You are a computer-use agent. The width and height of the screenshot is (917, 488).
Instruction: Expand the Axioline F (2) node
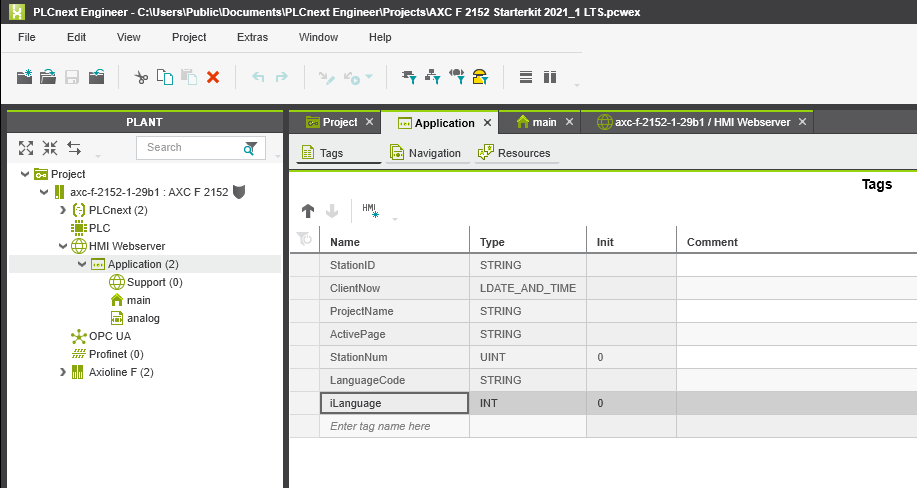point(63,372)
